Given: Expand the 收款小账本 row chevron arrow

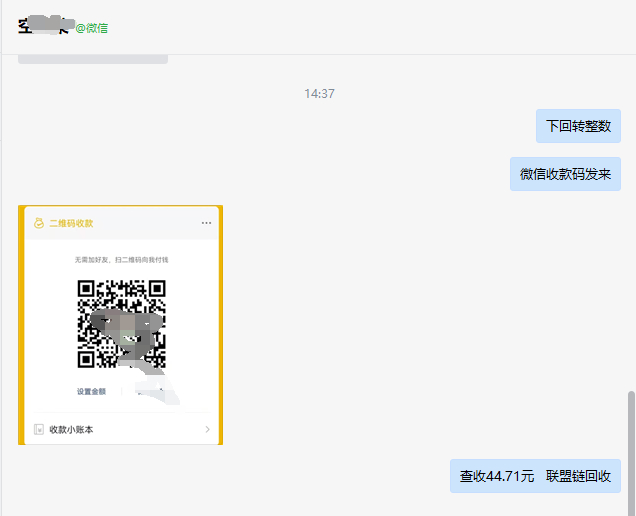Looking at the screenshot, I should pyautogui.click(x=207, y=430).
